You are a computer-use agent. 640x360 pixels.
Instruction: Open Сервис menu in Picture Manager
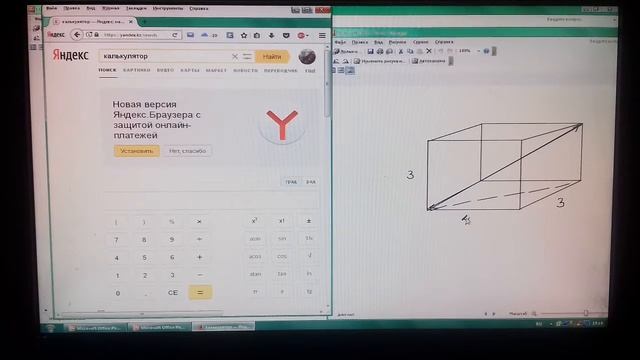[x=420, y=42]
